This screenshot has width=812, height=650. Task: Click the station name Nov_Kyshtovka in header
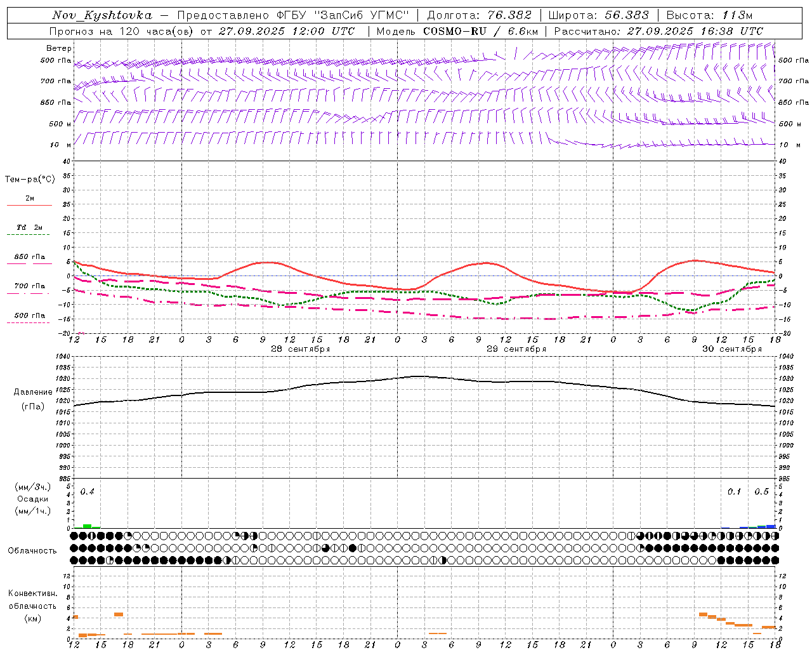(x=102, y=15)
